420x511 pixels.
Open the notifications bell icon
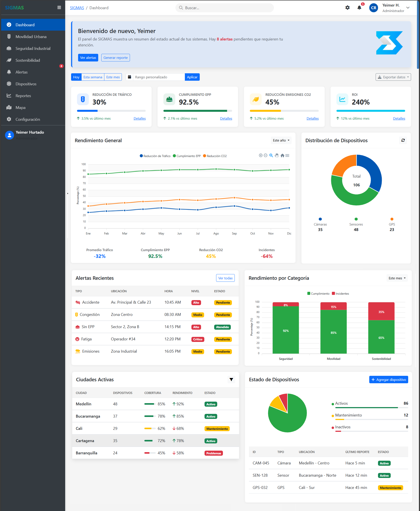(359, 8)
